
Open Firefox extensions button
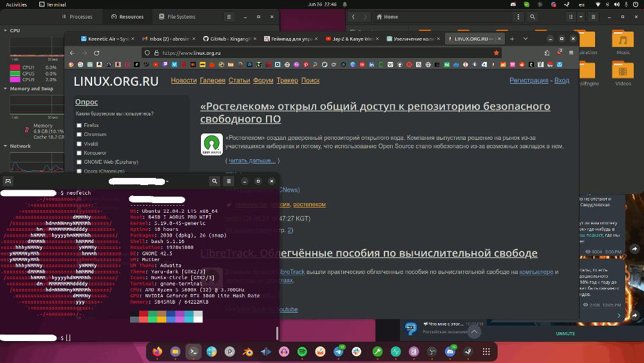click(x=547, y=53)
